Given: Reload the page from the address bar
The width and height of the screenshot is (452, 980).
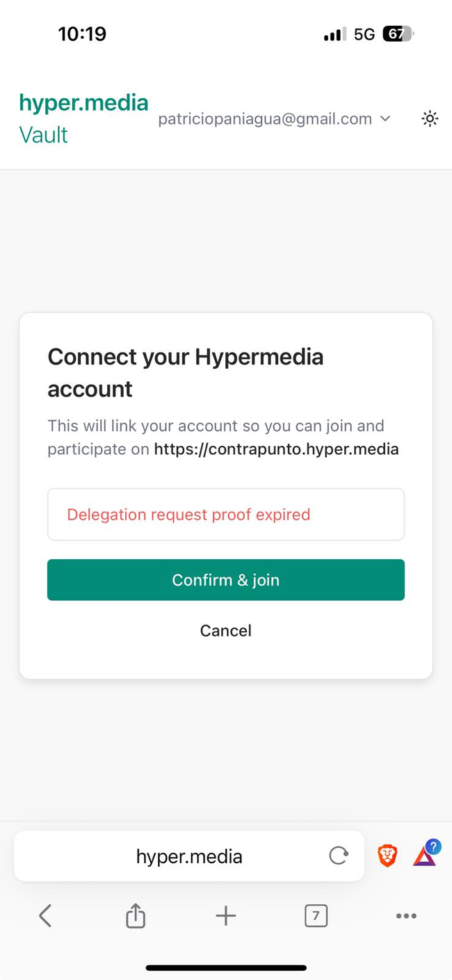Looking at the screenshot, I should pos(339,856).
